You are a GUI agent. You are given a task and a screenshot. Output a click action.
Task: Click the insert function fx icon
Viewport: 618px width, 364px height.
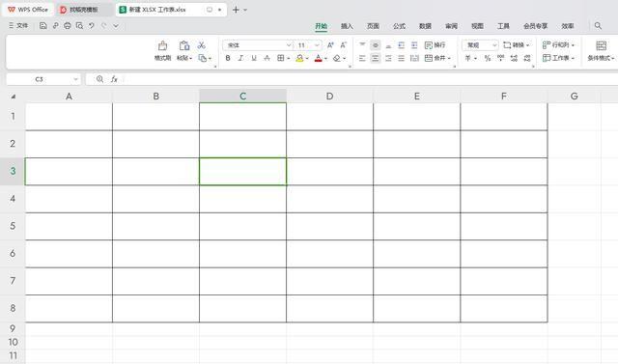tap(114, 79)
